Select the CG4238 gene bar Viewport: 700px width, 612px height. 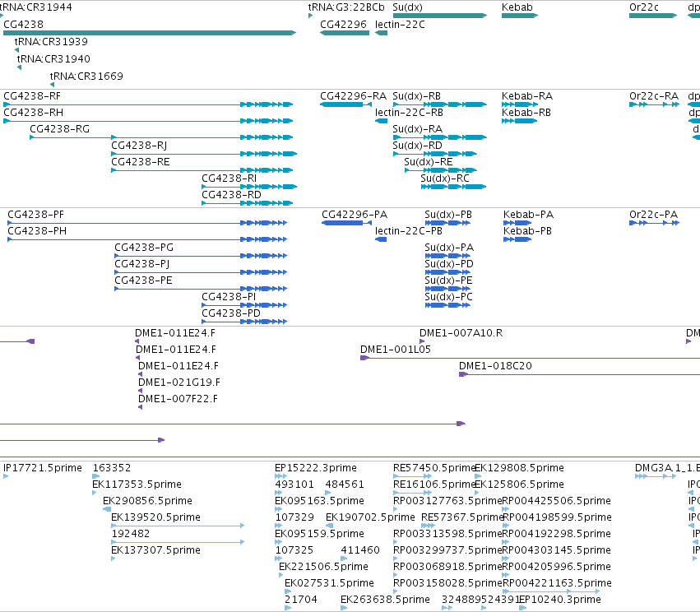pyautogui.click(x=150, y=33)
